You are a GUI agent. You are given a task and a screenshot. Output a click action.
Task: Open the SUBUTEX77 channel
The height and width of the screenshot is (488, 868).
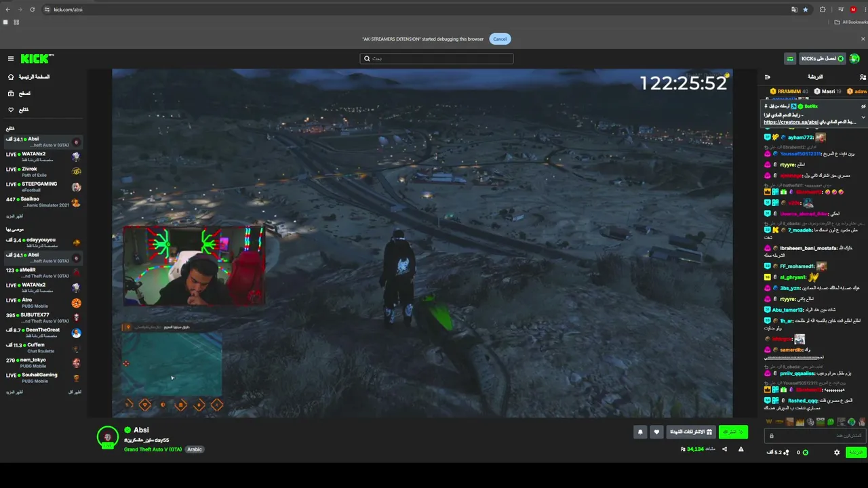pyautogui.click(x=43, y=317)
